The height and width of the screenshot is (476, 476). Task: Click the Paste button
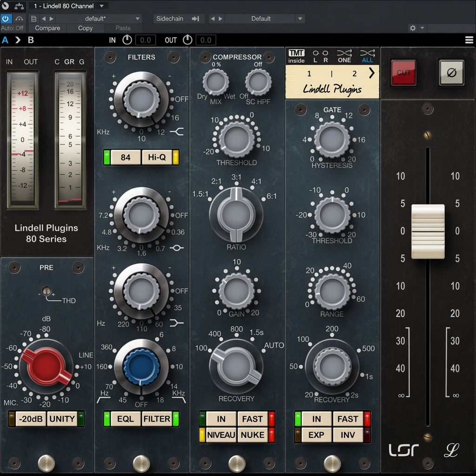click(x=123, y=28)
